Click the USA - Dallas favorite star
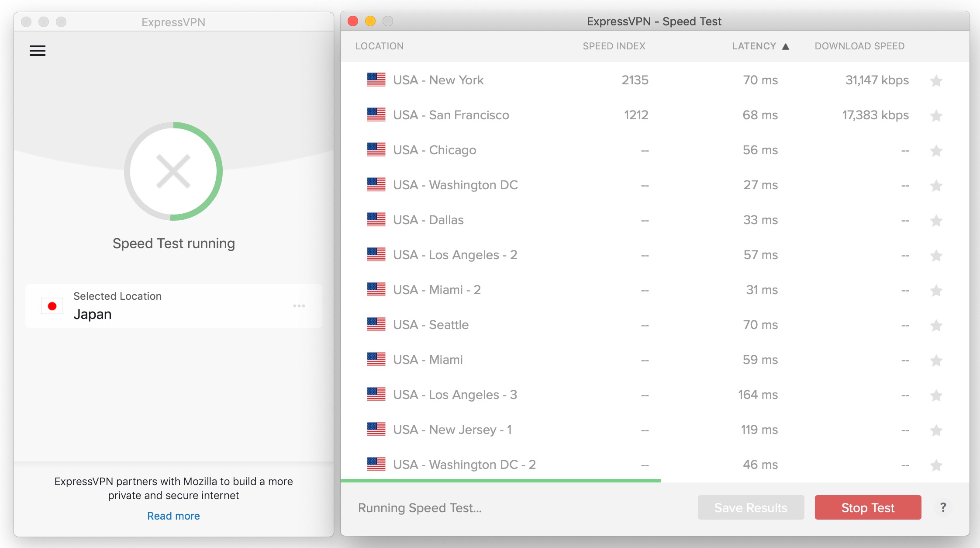The width and height of the screenshot is (980, 548). pyautogui.click(x=936, y=220)
